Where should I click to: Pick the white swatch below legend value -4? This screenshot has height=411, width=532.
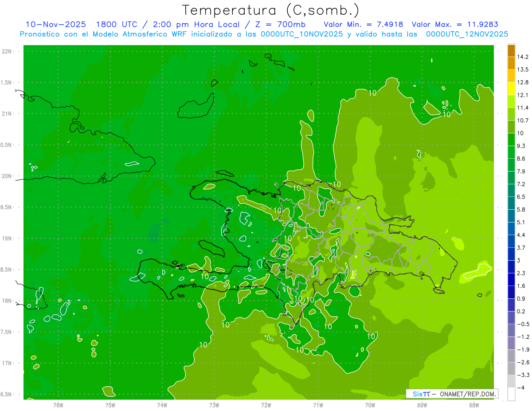(511, 394)
